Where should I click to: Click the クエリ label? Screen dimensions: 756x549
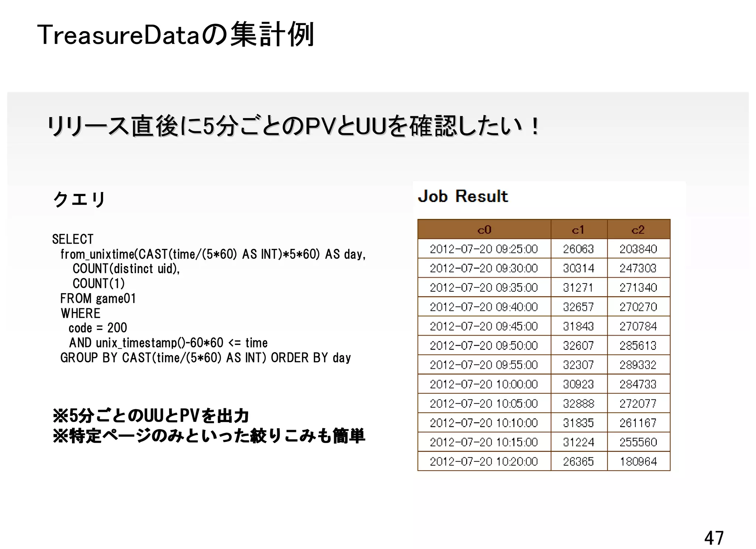tap(79, 199)
